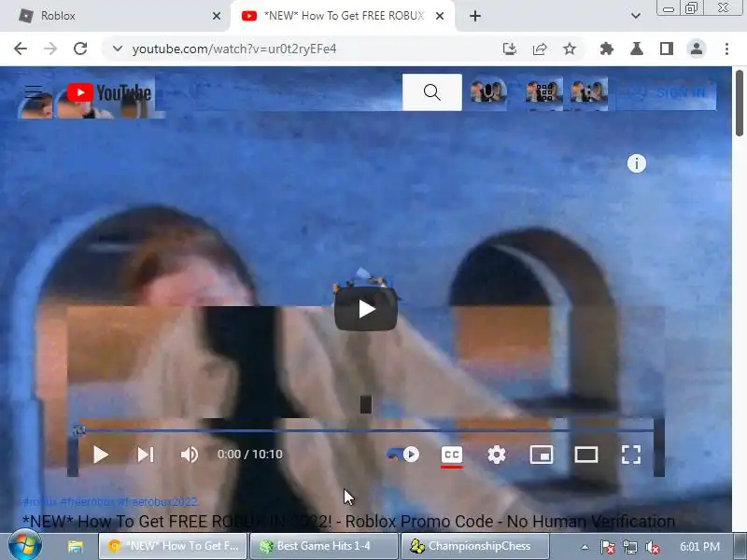Image resolution: width=747 pixels, height=560 pixels.
Task: Skip to the next video
Action: [x=146, y=455]
